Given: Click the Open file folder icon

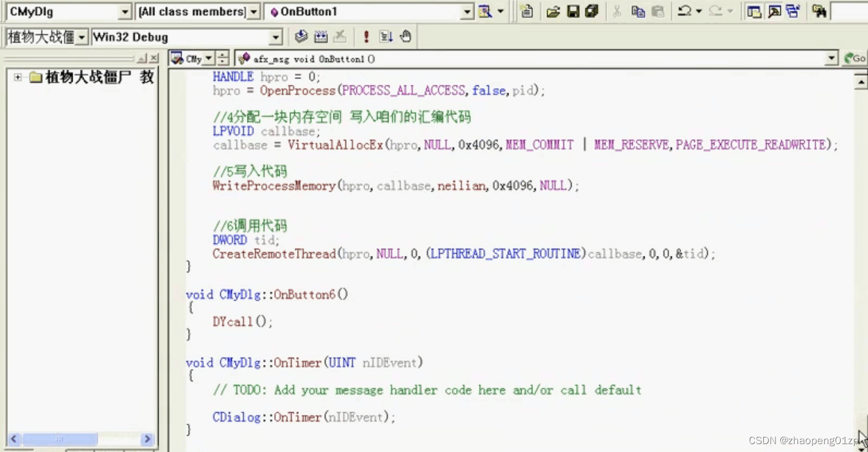Looking at the screenshot, I should click(x=553, y=11).
